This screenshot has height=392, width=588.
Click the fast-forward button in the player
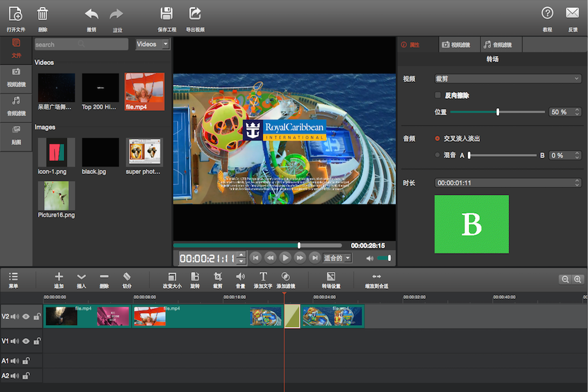click(x=300, y=258)
